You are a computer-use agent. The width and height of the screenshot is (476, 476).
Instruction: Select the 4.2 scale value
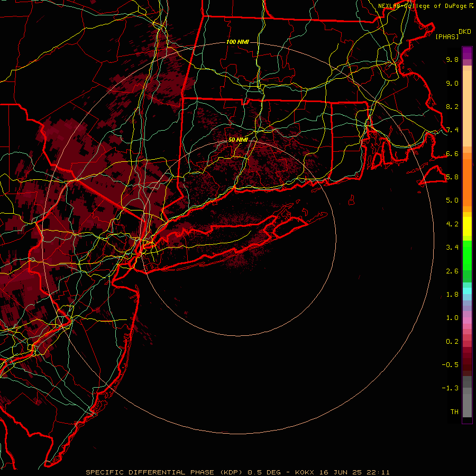pyautogui.click(x=452, y=224)
